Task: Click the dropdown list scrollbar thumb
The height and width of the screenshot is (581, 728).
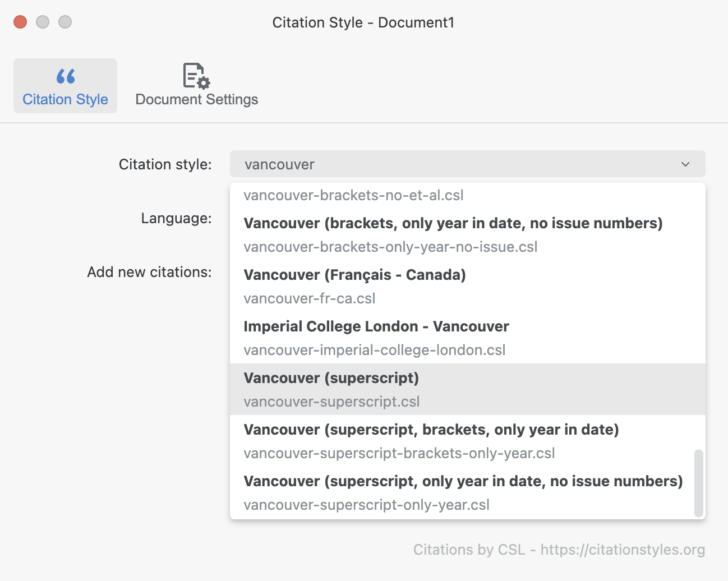Action: 699,482
